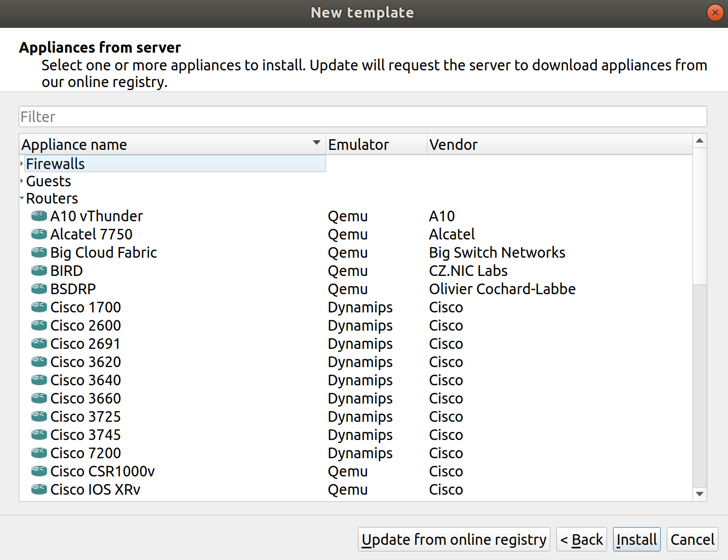Expand the Guests category
This screenshot has height=560, width=728.
(21, 181)
